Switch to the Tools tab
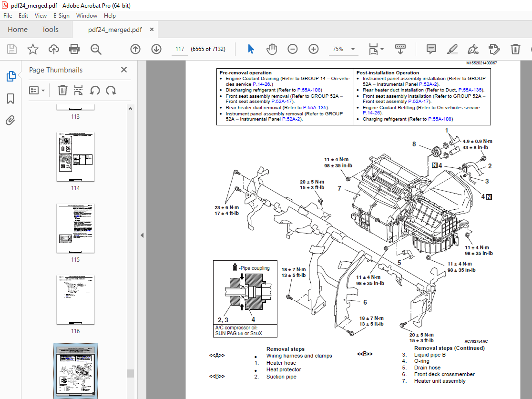 pyautogui.click(x=50, y=30)
